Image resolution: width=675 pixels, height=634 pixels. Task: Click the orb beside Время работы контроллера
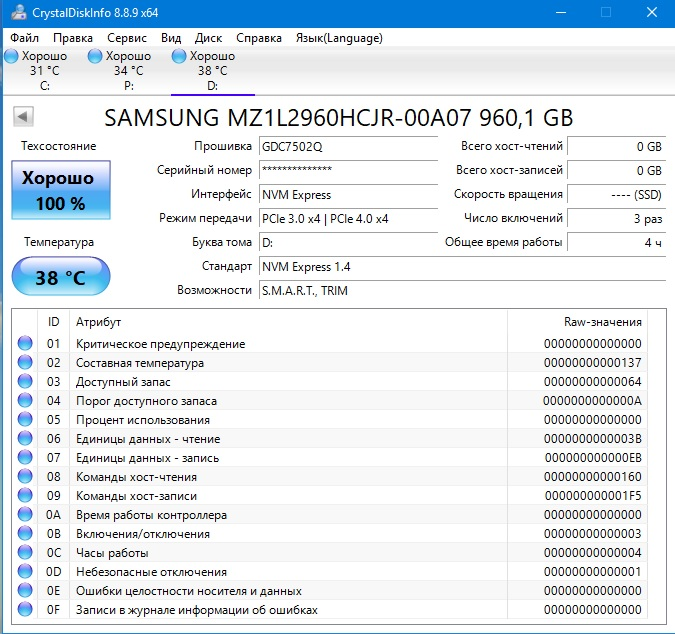[x=25, y=514]
